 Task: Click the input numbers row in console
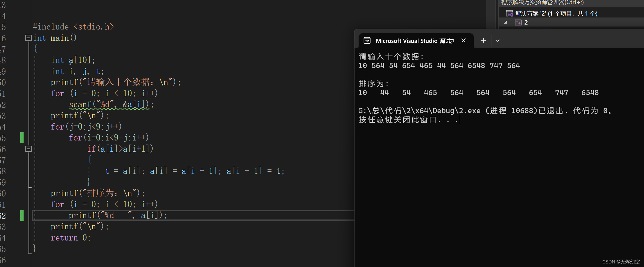(x=439, y=66)
